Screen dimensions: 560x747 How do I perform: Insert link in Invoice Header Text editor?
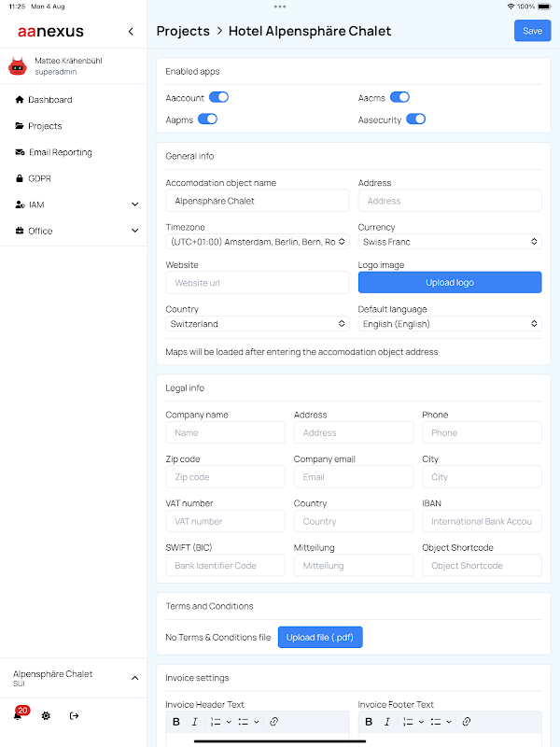(273, 722)
